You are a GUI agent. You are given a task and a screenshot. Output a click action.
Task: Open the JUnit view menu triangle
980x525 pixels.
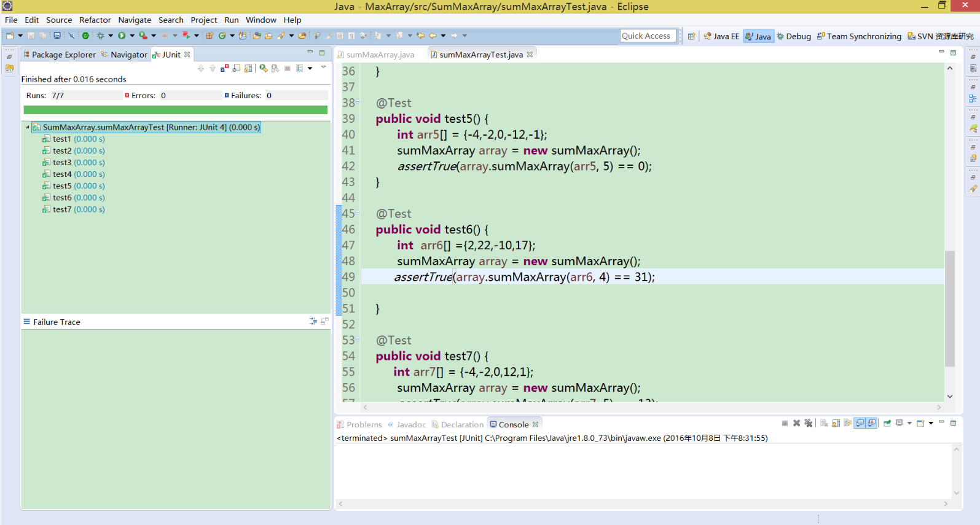[323, 67]
